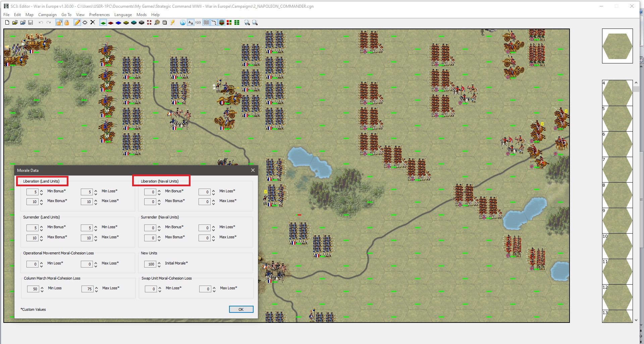Click the zoom out magnifier
Image resolution: width=644 pixels, height=344 pixels.
255,22
